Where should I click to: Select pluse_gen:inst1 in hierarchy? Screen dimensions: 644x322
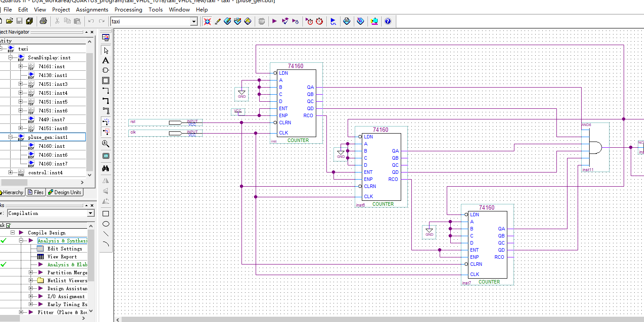tap(48, 137)
